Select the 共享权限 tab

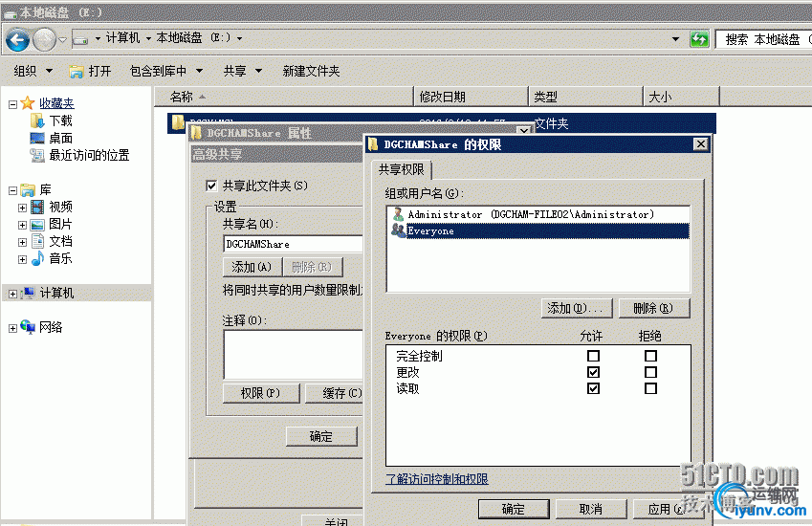[402, 170]
